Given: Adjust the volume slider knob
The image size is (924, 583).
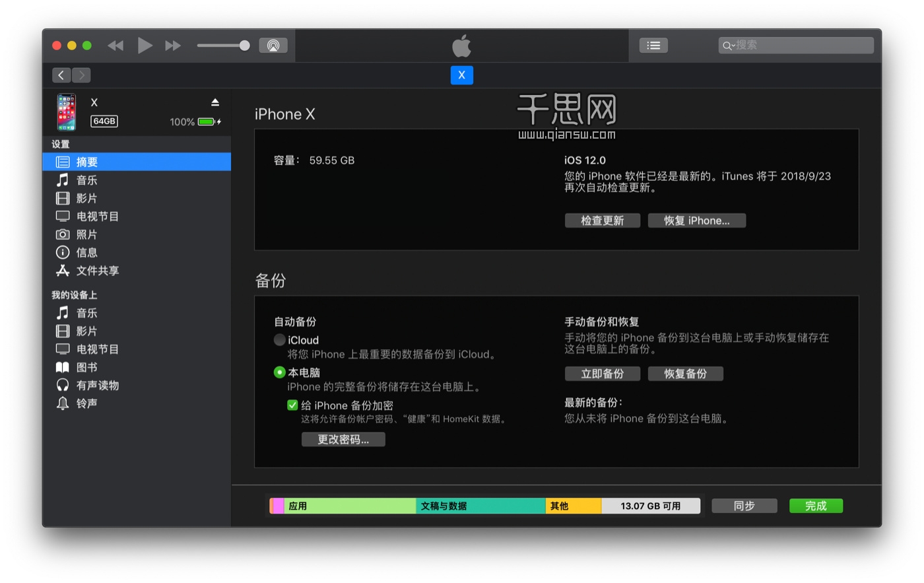Looking at the screenshot, I should [x=245, y=46].
